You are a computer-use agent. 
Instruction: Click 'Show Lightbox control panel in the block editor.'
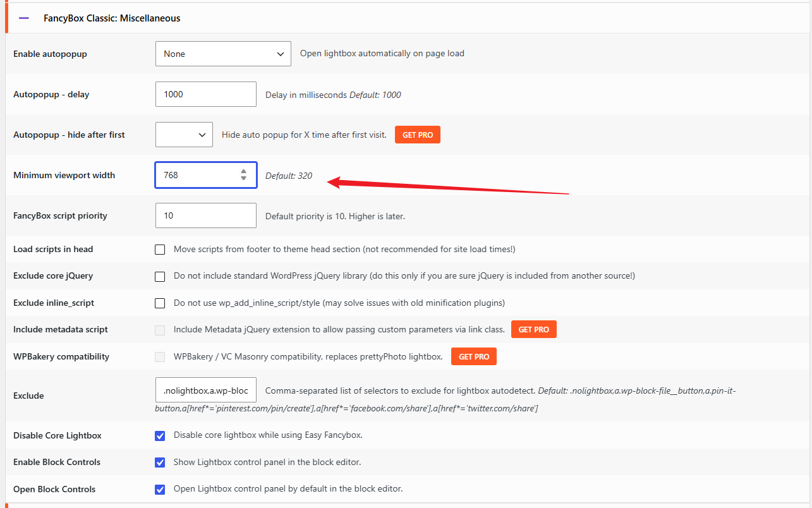[267, 463]
